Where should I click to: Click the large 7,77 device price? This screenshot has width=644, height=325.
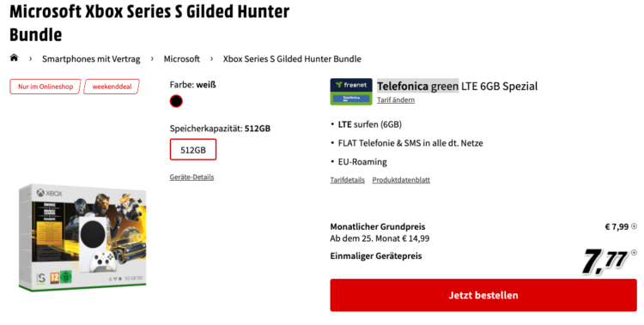coord(605,262)
